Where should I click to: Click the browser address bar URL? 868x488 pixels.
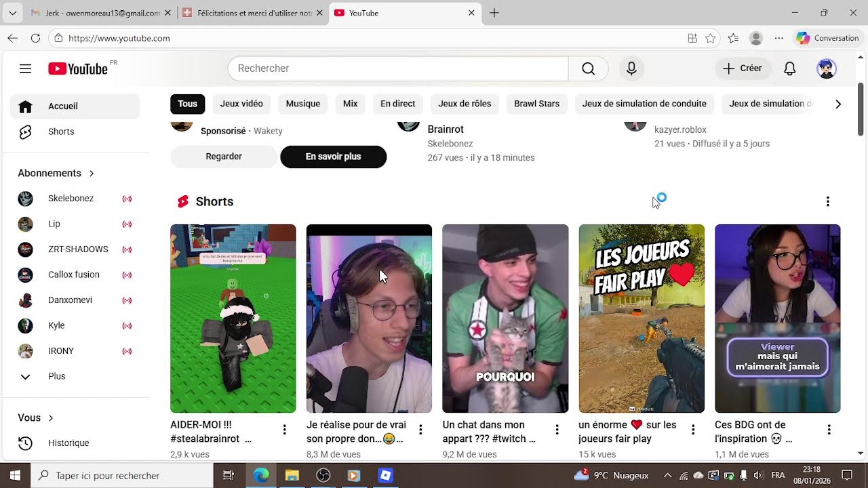(x=119, y=39)
